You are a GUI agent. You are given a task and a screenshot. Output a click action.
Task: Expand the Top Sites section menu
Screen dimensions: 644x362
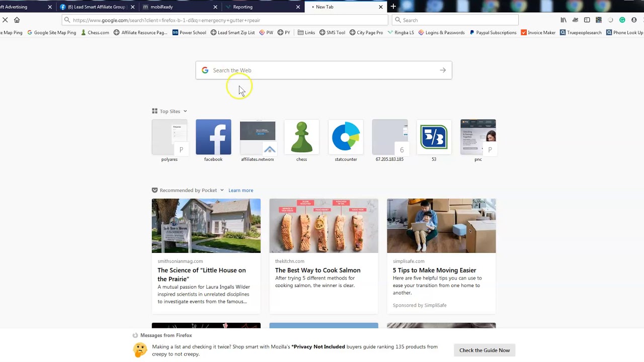tap(185, 112)
